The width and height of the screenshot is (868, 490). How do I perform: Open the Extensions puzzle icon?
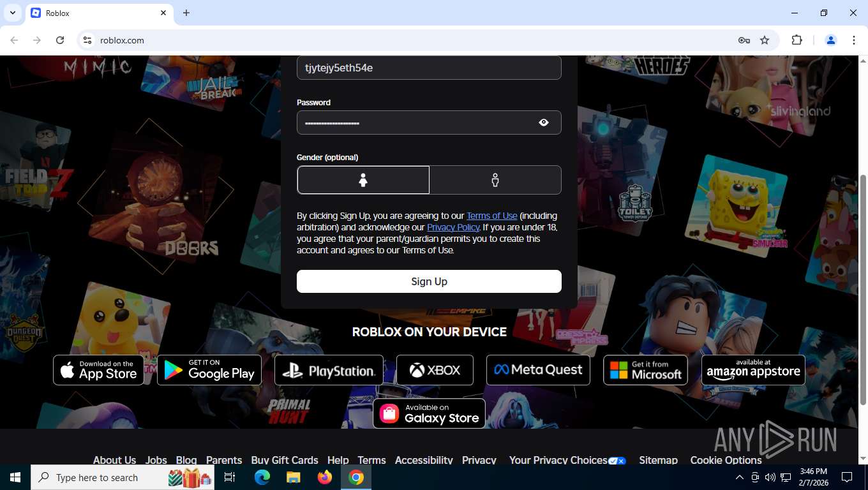tap(797, 40)
